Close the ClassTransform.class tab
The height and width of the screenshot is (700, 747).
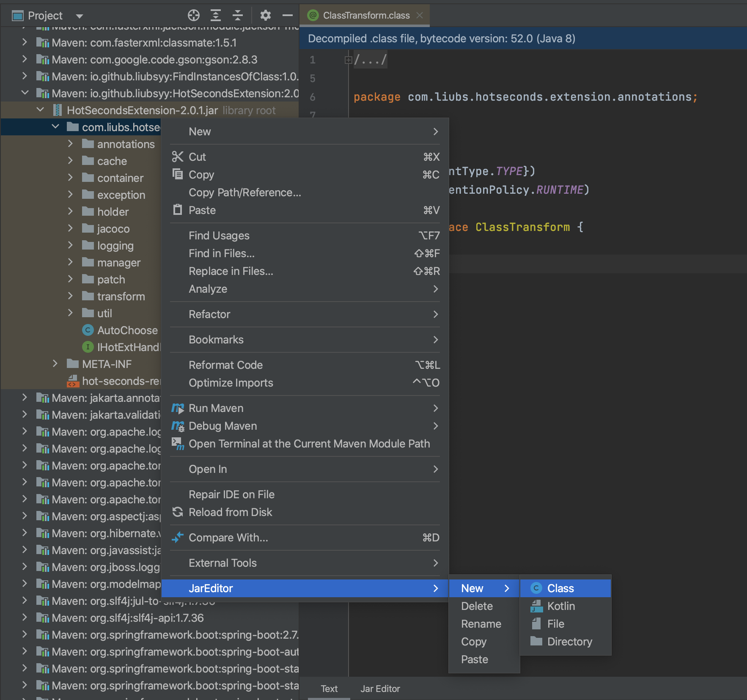click(420, 16)
